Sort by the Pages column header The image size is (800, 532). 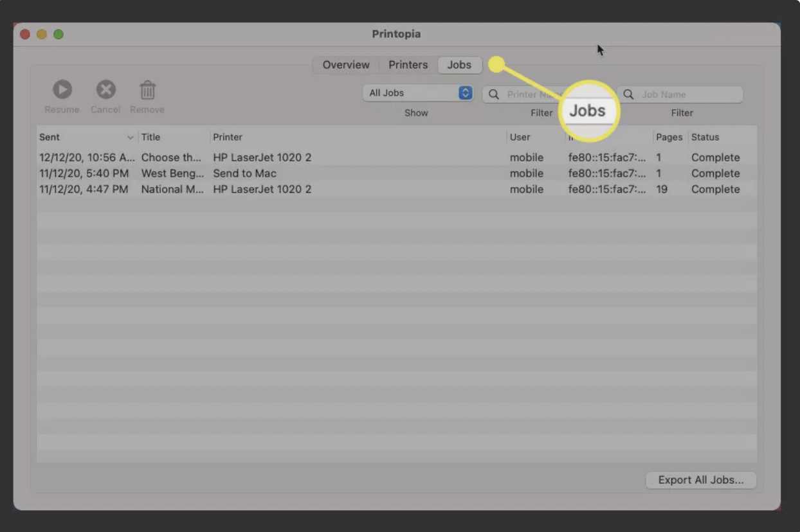(668, 137)
